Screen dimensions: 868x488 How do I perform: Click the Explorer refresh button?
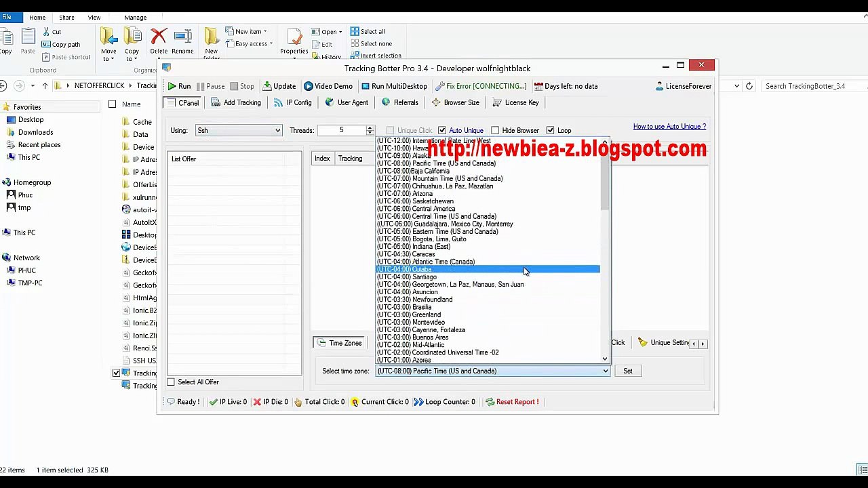(749, 86)
